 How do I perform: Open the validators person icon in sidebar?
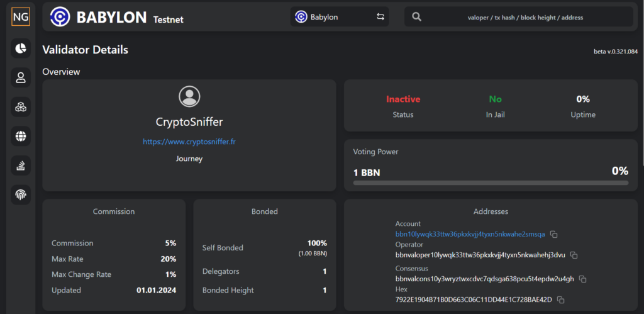point(21,77)
